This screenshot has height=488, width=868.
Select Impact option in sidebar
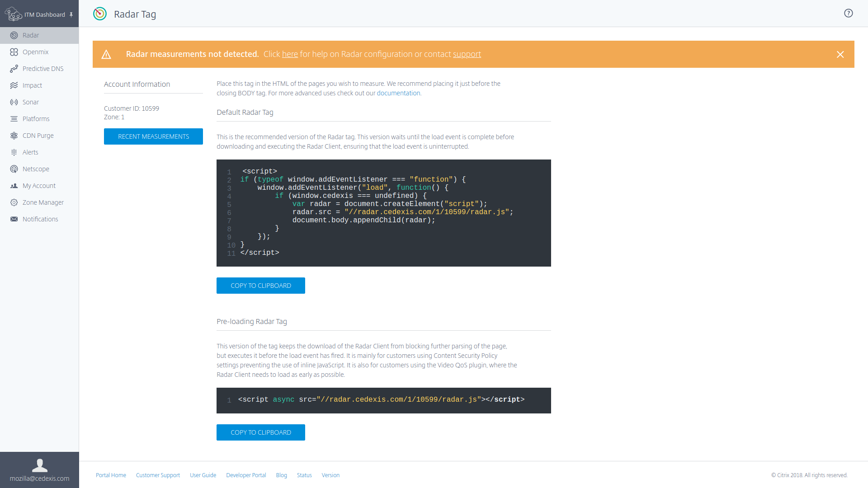[33, 85]
